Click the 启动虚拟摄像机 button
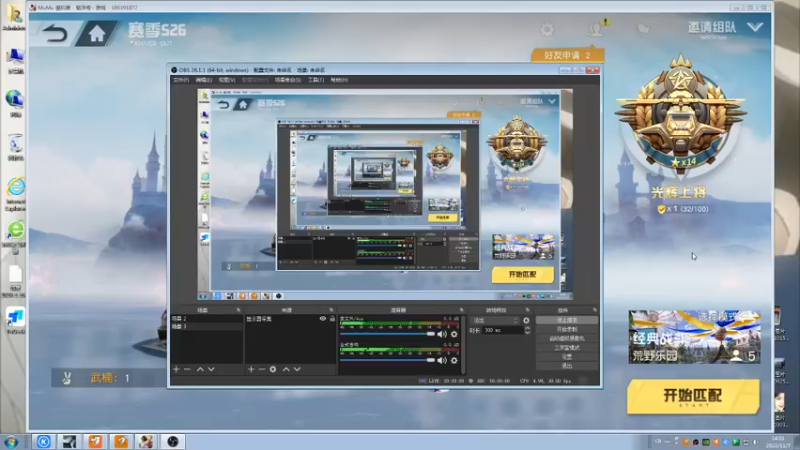The width and height of the screenshot is (800, 450). click(567, 339)
